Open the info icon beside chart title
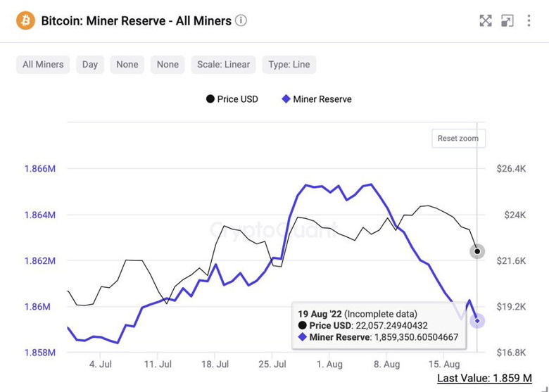The image size is (549, 392). pos(241,20)
